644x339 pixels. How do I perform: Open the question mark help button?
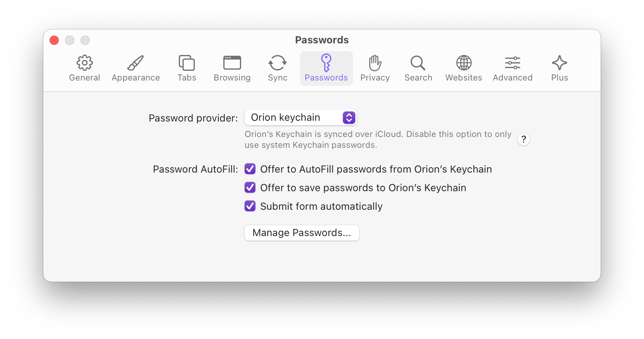pyautogui.click(x=524, y=139)
